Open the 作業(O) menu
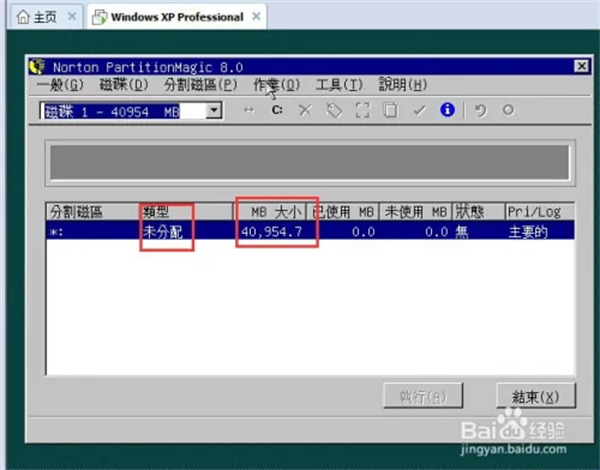Screen dimensions: 600x470 point(276,85)
